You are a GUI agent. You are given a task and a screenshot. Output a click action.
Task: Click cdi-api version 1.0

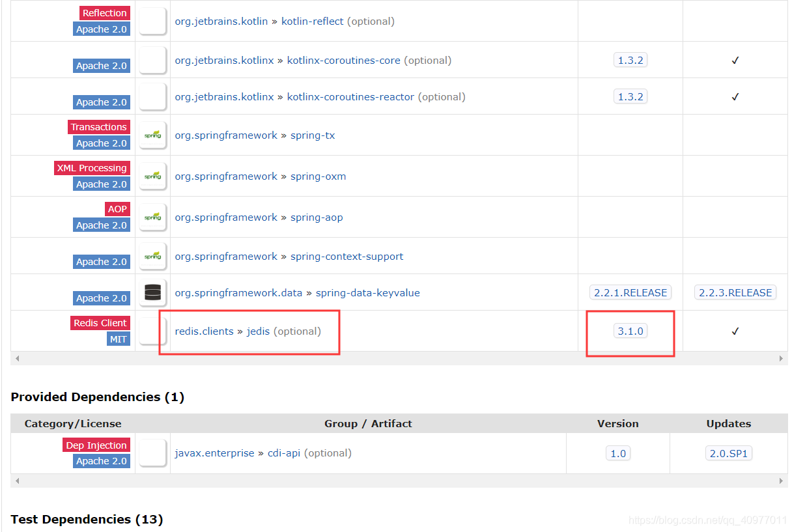pyautogui.click(x=618, y=453)
